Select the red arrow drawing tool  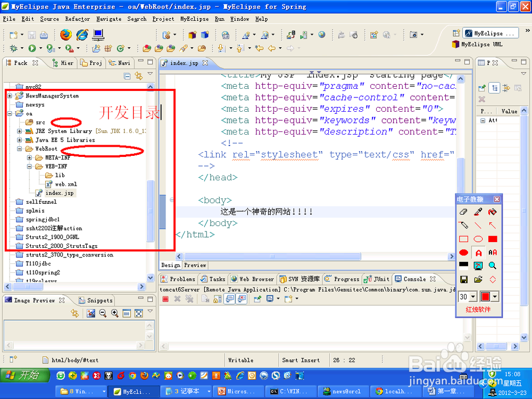[493, 225]
